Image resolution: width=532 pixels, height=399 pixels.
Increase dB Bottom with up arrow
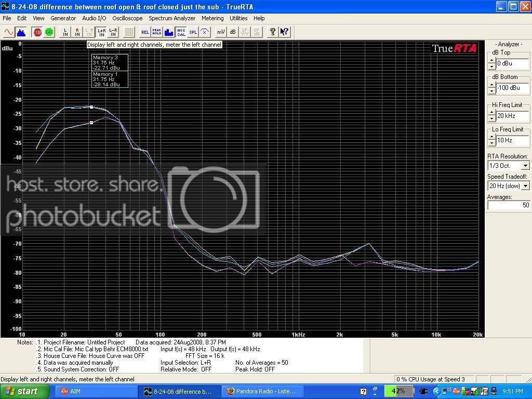click(x=492, y=85)
